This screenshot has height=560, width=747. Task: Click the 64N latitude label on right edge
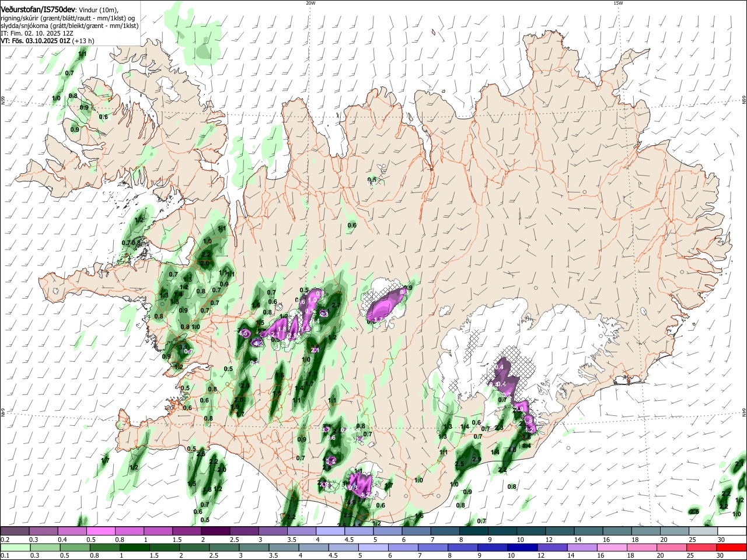coord(744,412)
